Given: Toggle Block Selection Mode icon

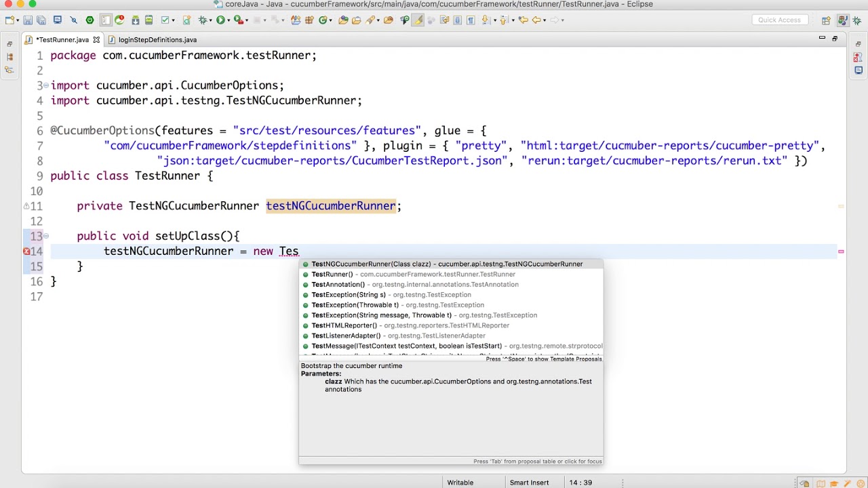Looking at the screenshot, I should tap(457, 20).
